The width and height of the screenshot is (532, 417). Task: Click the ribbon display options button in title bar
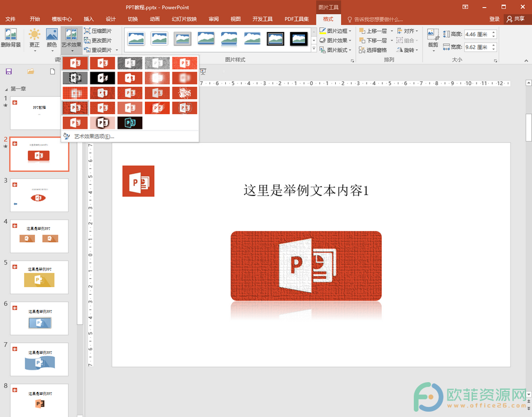(465, 6)
